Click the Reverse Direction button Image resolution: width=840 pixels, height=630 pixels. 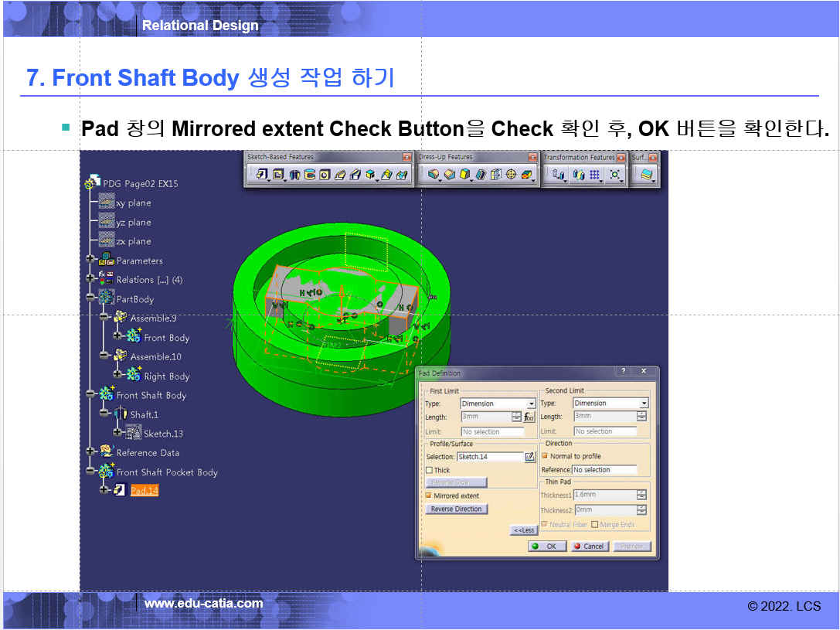[x=456, y=509]
